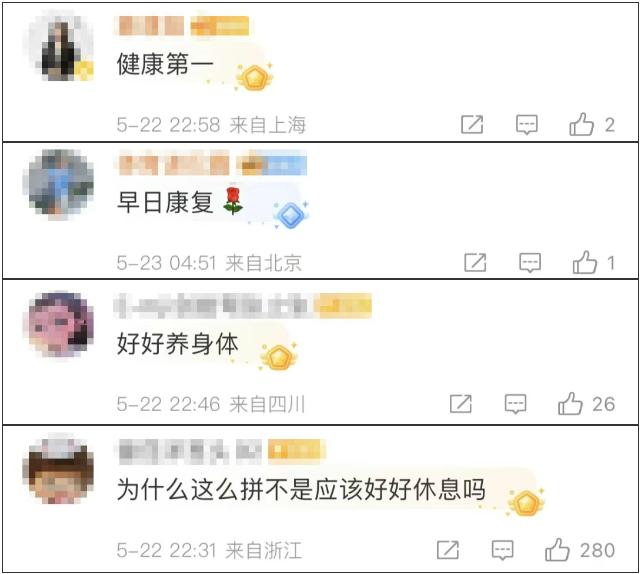Open avatar of the Shanghai commenter

[61, 47]
